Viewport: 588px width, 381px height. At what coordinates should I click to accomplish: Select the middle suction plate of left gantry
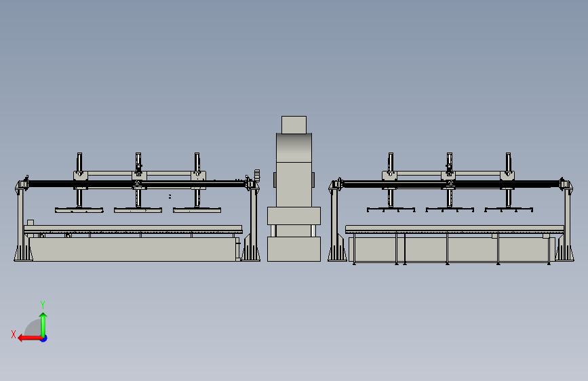tap(138, 210)
